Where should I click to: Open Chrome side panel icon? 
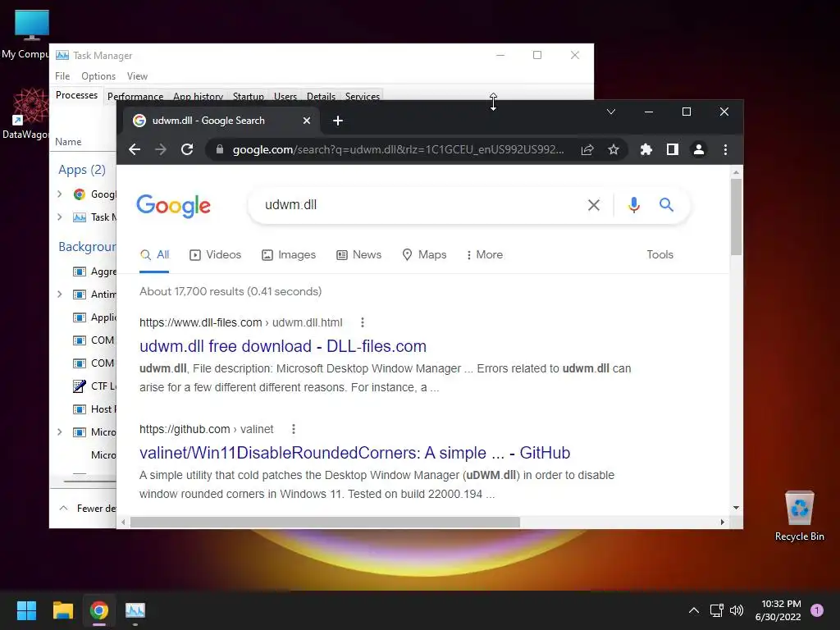click(673, 149)
